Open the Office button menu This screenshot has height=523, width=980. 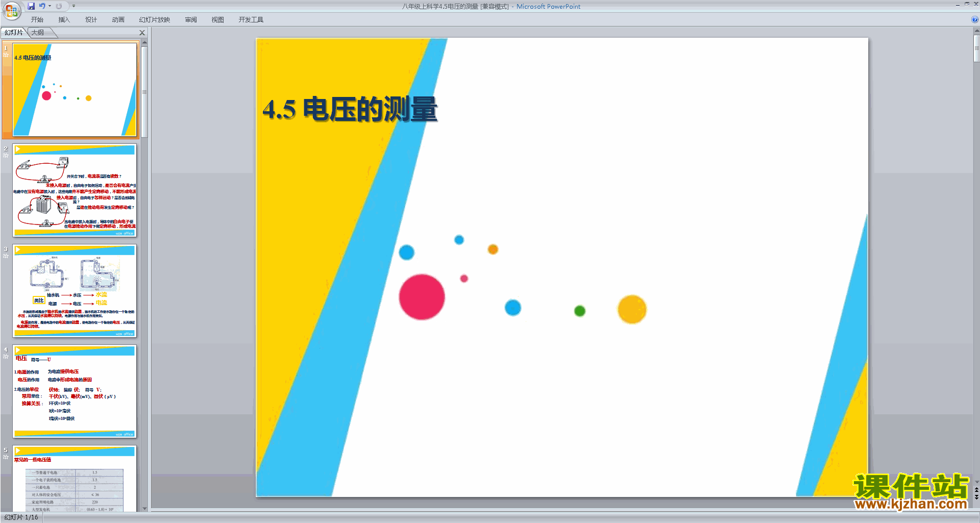11,10
